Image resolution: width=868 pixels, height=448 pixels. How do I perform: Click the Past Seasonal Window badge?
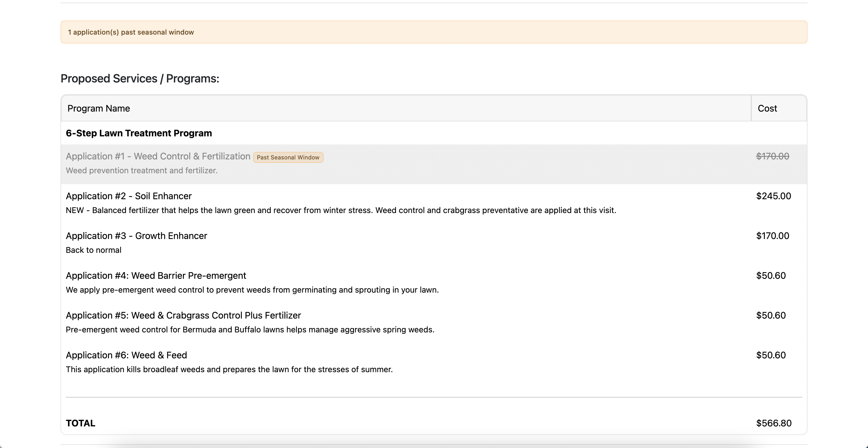click(x=288, y=157)
